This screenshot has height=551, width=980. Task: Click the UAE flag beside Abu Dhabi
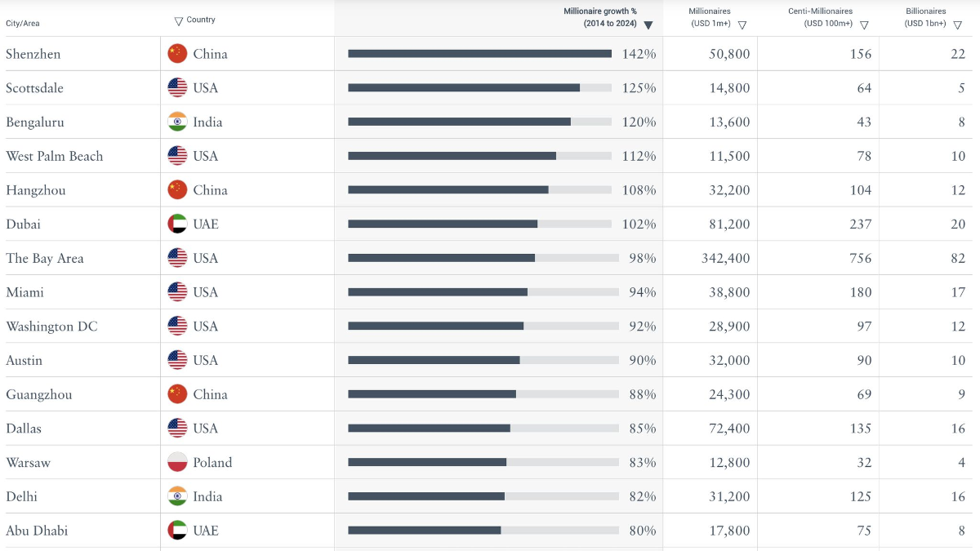coord(177,531)
